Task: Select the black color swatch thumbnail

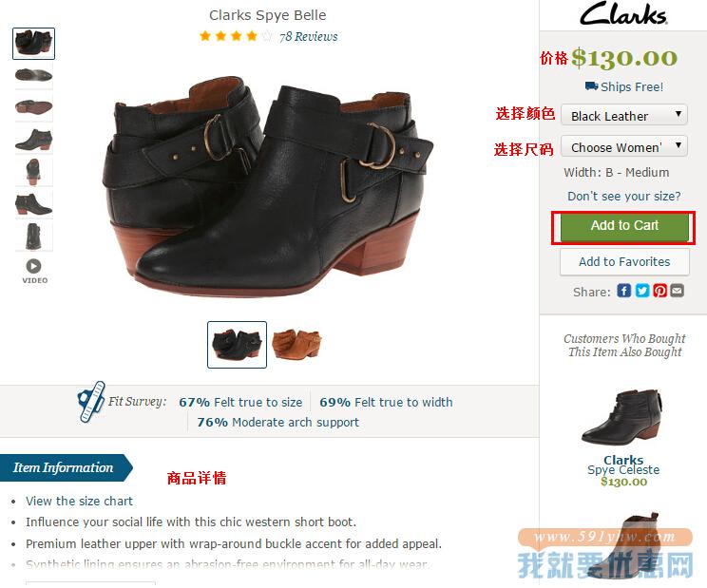Action: coord(237,345)
